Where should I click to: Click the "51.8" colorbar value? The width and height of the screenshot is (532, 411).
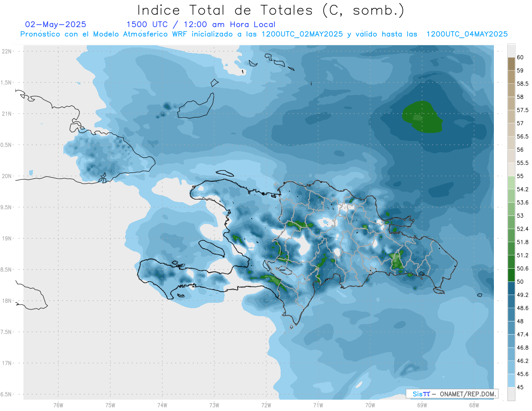point(523,242)
